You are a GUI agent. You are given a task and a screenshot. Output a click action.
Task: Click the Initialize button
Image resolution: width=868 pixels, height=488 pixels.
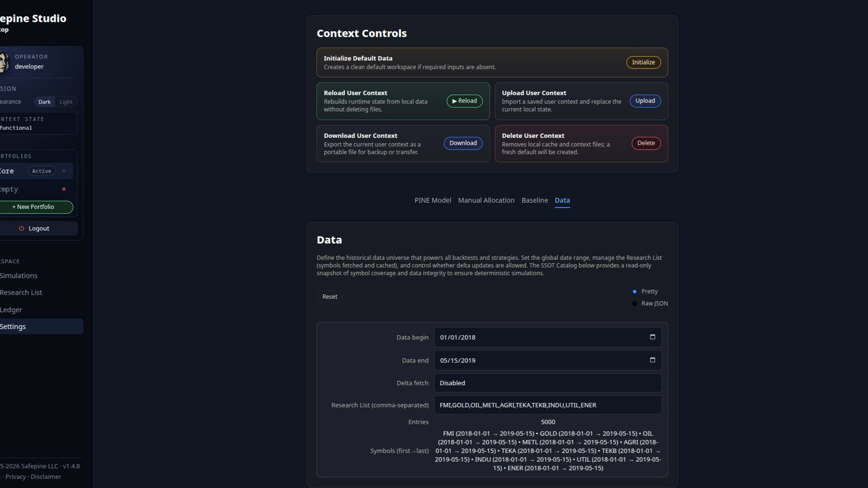643,62
